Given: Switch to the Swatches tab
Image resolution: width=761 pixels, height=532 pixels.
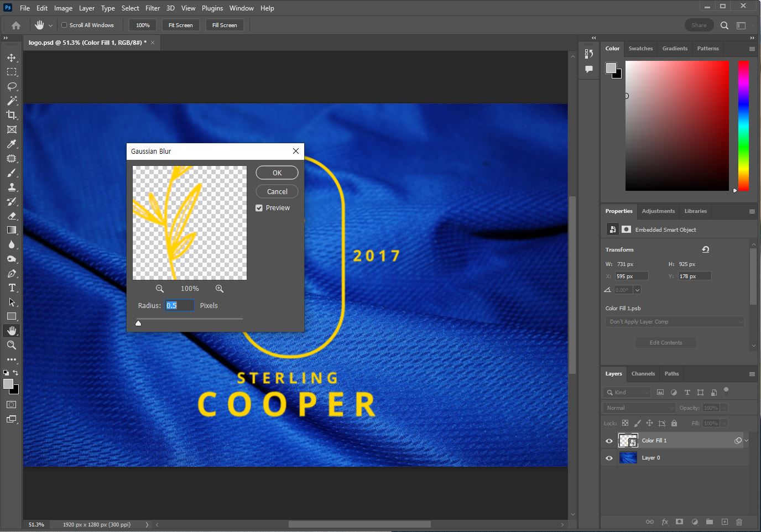Looking at the screenshot, I should click(x=640, y=49).
